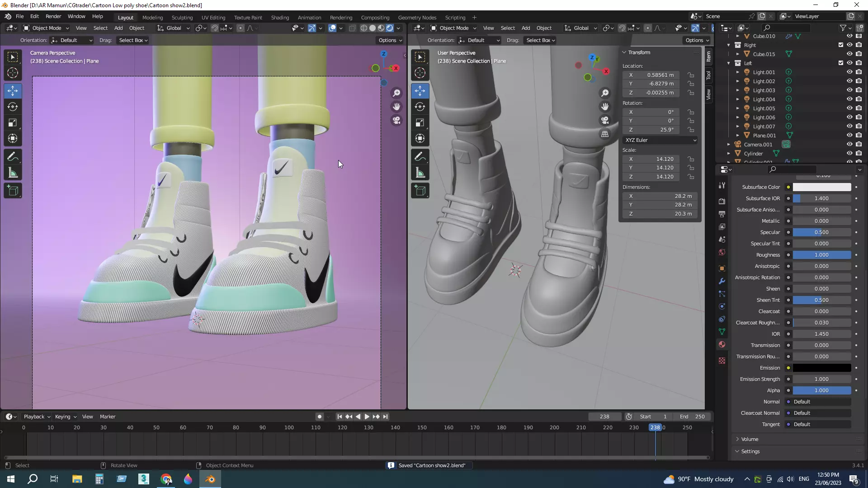Toggle camera view icon in right viewport
The height and width of the screenshot is (488, 868).
605,120
